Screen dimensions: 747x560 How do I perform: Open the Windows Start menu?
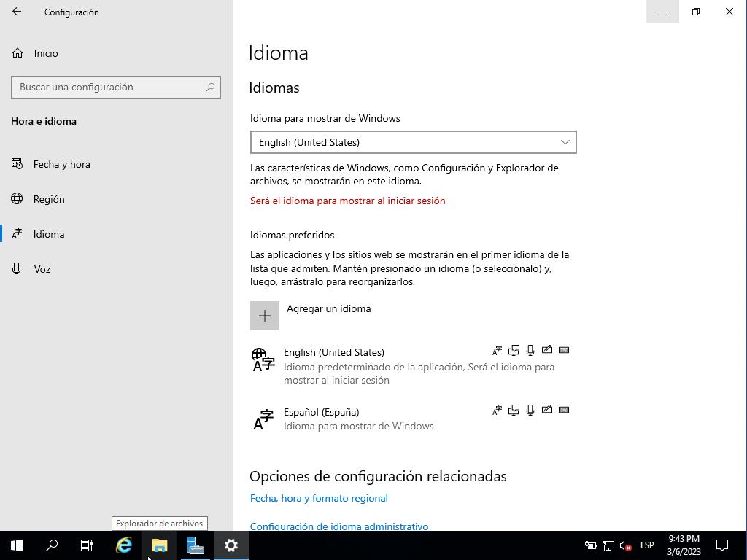coord(17,545)
